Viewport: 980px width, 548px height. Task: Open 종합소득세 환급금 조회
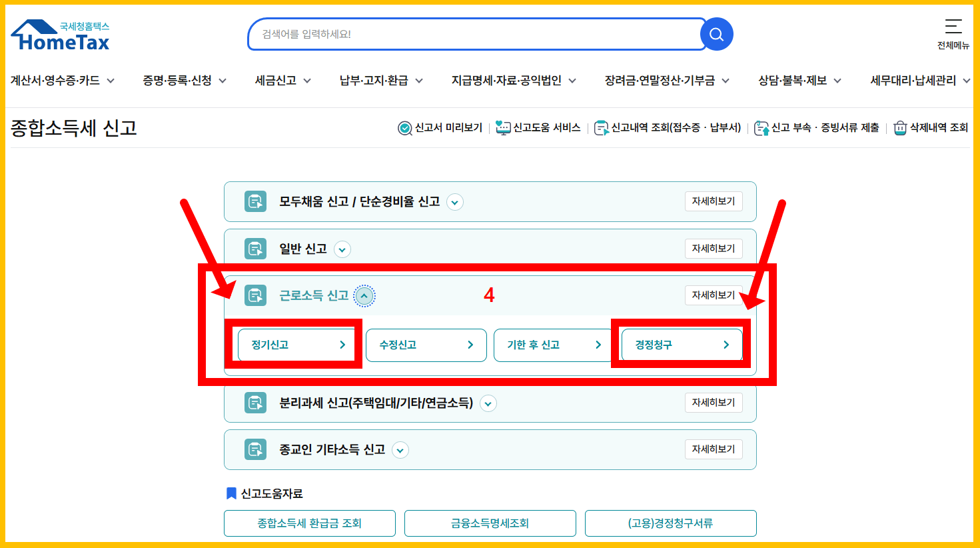309,523
